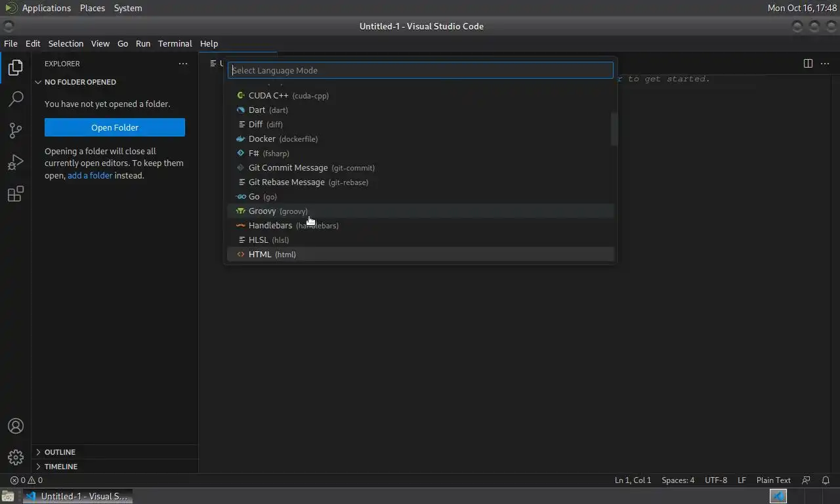Open the Accounts icon in activity bar

16,426
